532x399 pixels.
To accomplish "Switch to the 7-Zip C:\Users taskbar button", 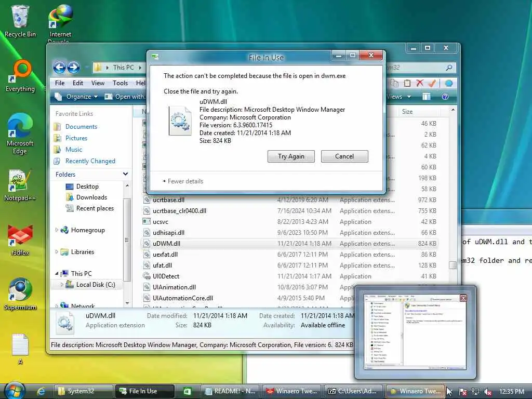I will point(353,391).
